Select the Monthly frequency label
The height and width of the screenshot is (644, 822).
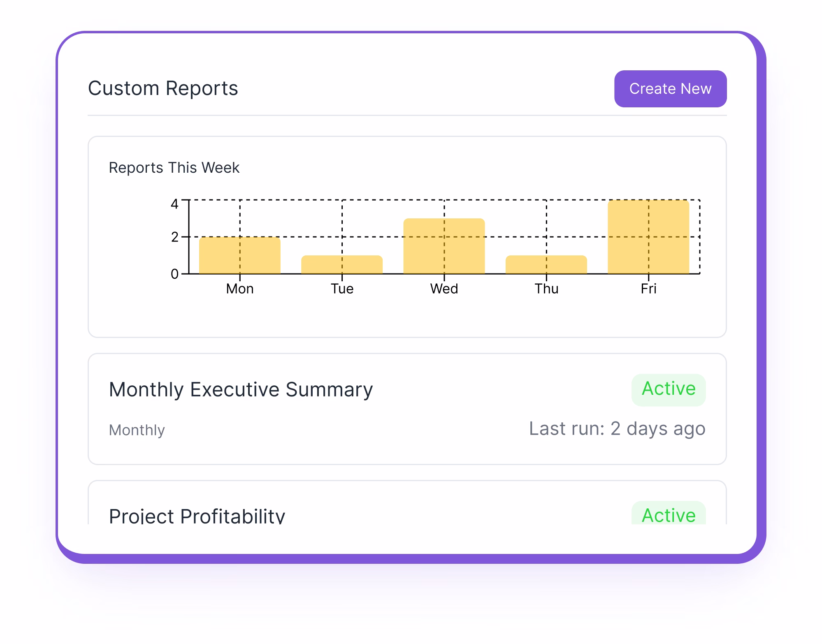pyautogui.click(x=137, y=429)
